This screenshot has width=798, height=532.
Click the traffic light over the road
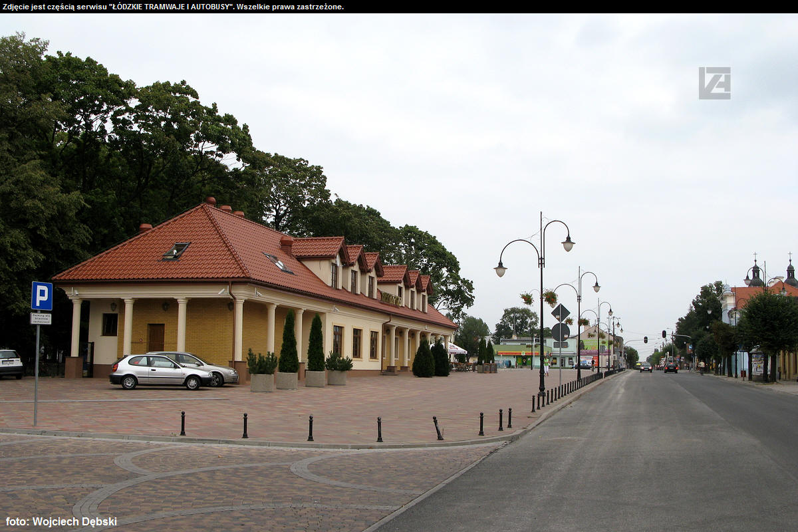click(664, 334)
